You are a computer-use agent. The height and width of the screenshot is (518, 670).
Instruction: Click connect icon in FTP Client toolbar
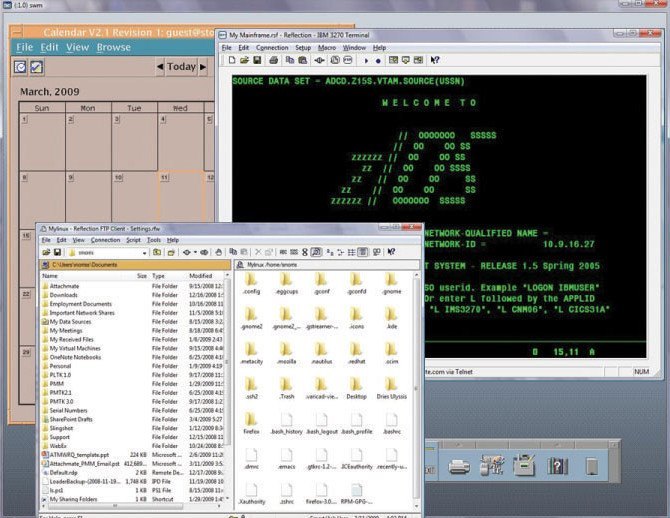(x=187, y=252)
